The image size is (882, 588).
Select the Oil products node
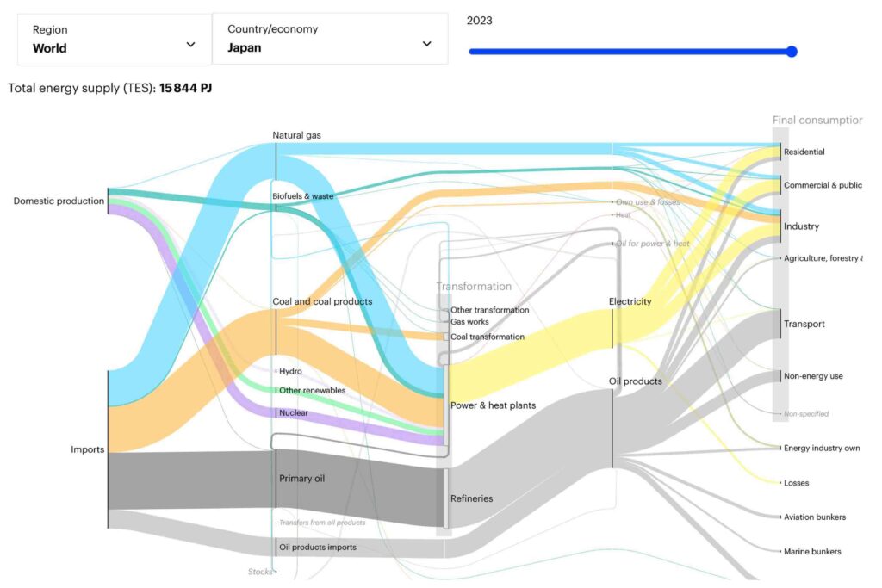click(x=636, y=381)
